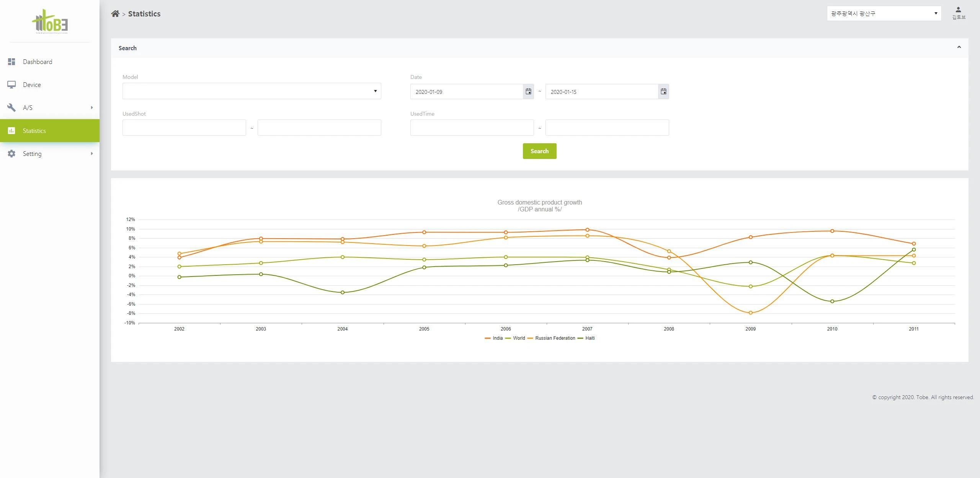This screenshot has height=478, width=980.
Task: Click Russian Federation 2009 data point
Action: pyautogui.click(x=750, y=313)
